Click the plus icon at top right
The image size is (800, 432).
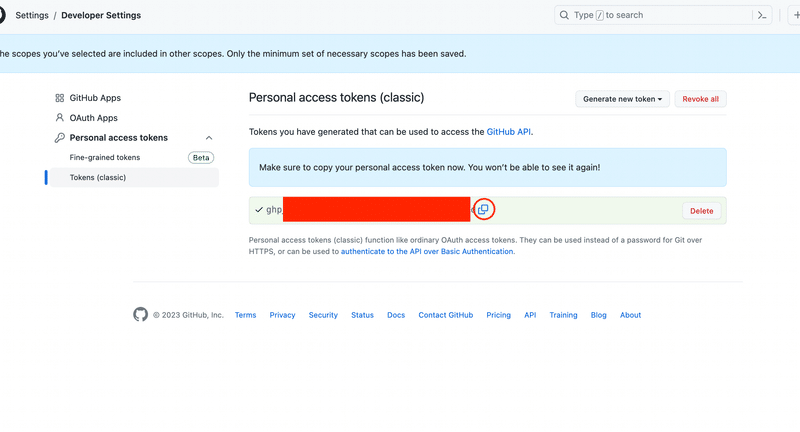[x=795, y=15]
